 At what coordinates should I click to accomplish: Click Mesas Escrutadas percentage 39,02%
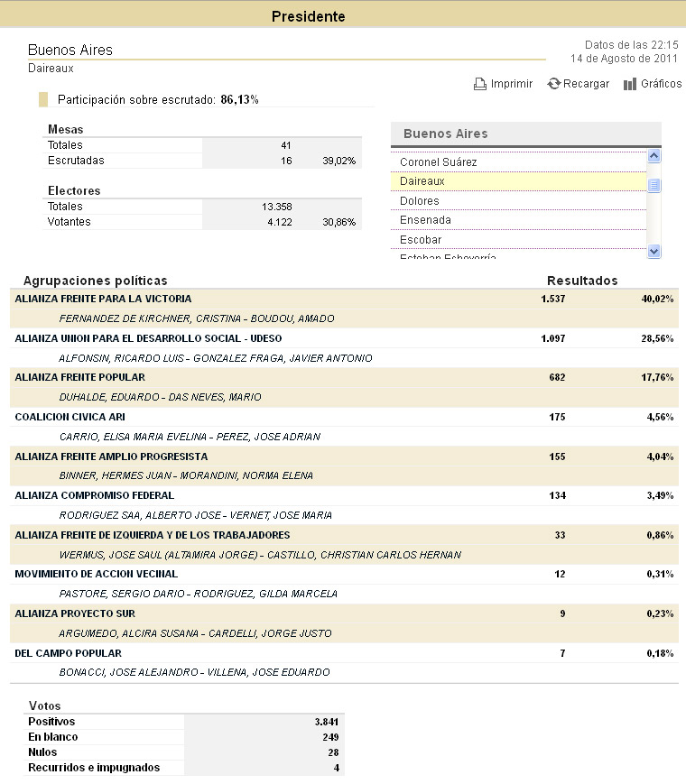pyautogui.click(x=338, y=161)
